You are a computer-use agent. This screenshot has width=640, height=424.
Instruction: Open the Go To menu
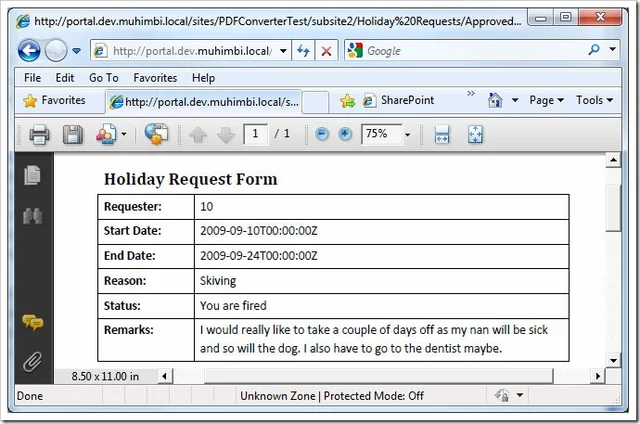(x=104, y=78)
